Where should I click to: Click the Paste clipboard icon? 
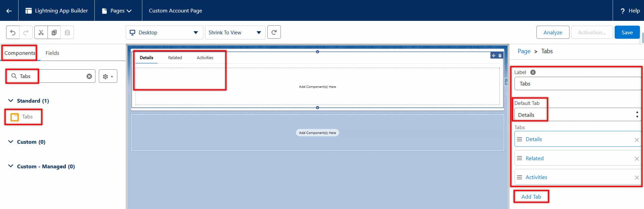67,33
